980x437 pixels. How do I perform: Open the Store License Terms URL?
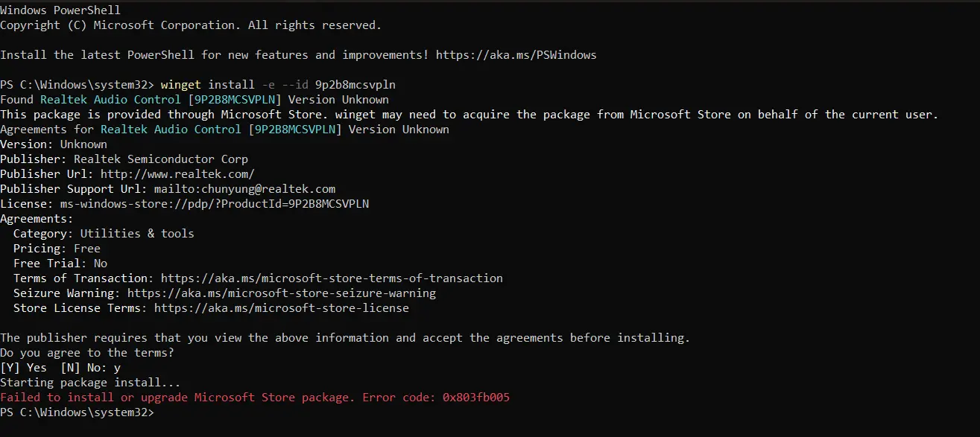(282, 308)
